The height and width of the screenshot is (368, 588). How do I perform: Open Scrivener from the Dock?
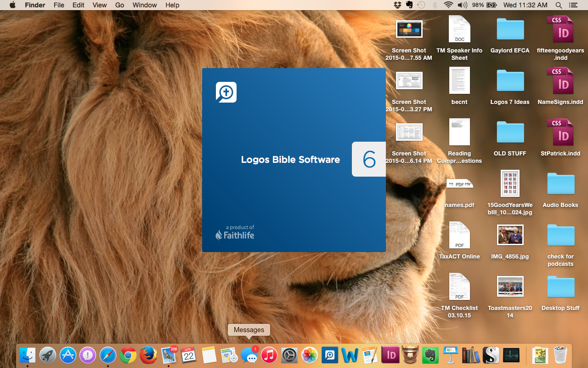(x=491, y=355)
